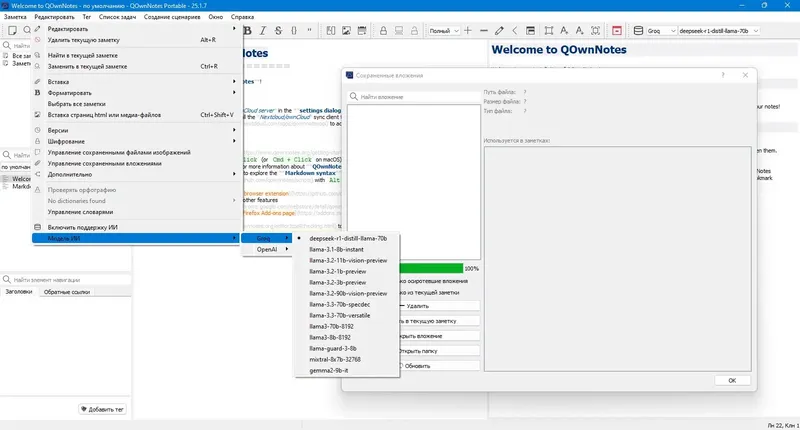
Task: Switch to the Обратные ссылки tab
Action: point(67,292)
